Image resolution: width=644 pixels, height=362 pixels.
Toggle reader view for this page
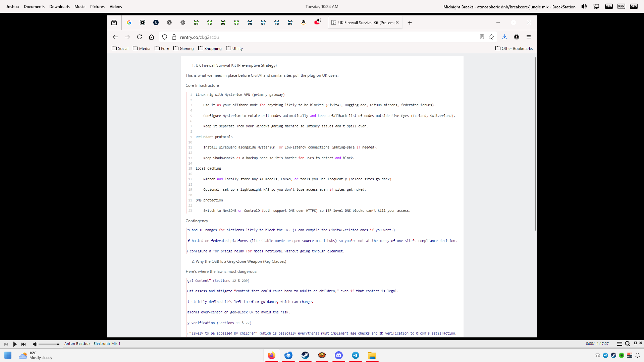(x=482, y=37)
